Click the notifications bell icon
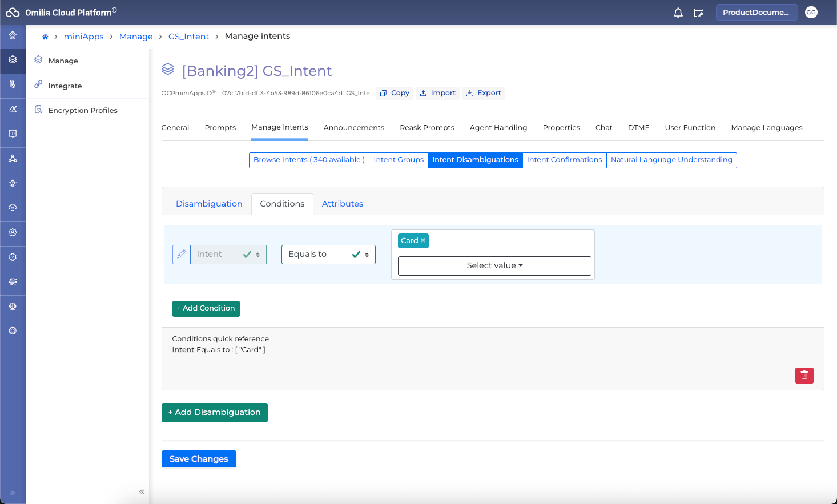Viewport: 837px width, 504px height. [x=678, y=13]
